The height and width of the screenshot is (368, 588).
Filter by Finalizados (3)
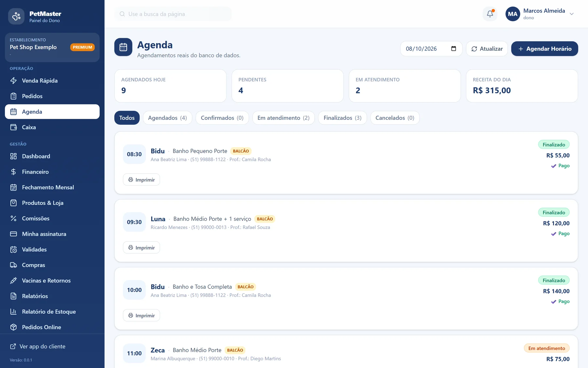click(x=342, y=118)
